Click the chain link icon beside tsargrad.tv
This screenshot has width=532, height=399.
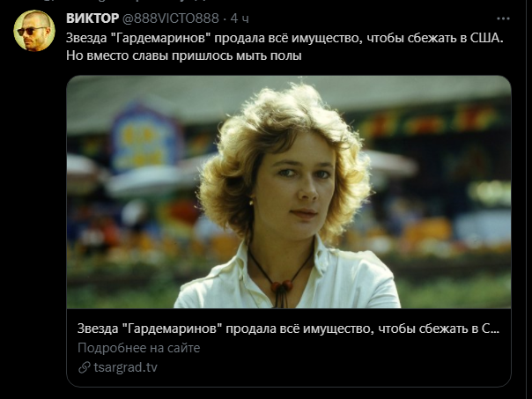pyautogui.click(x=85, y=367)
